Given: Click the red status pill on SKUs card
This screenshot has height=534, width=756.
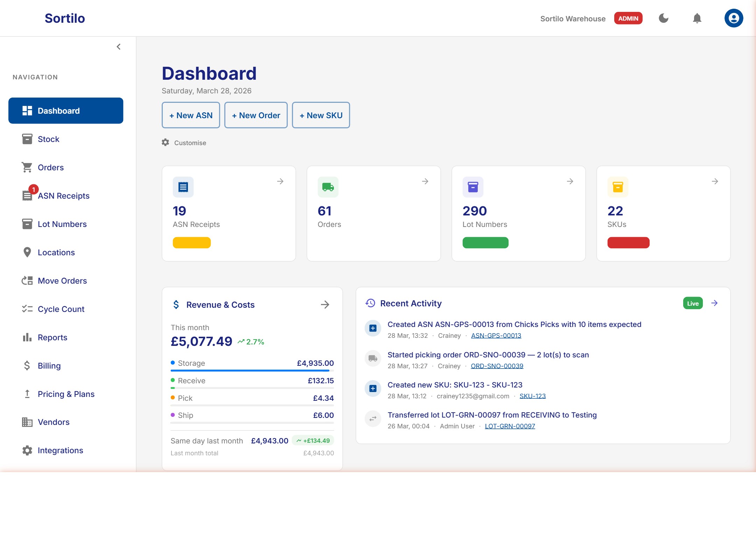Looking at the screenshot, I should tap(629, 243).
